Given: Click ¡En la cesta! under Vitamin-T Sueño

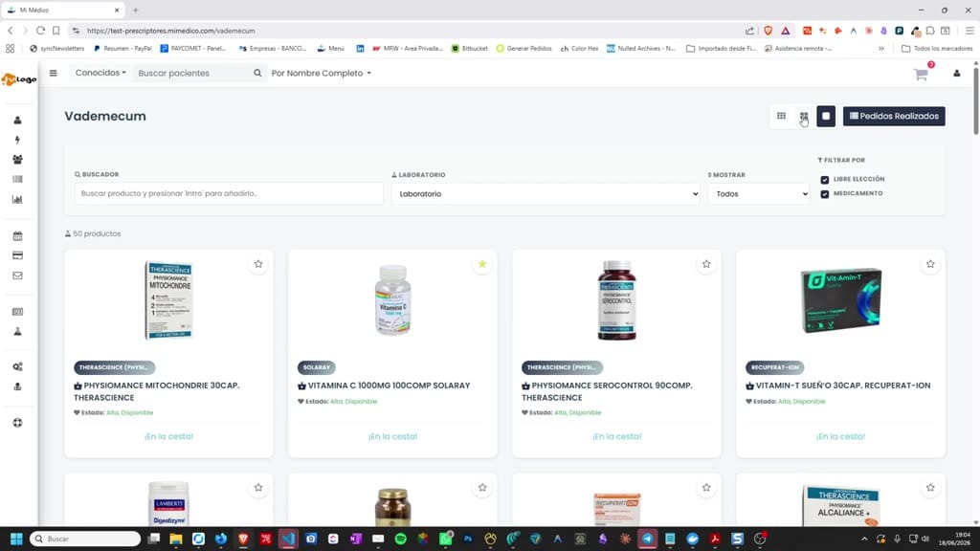Looking at the screenshot, I should pos(840,436).
